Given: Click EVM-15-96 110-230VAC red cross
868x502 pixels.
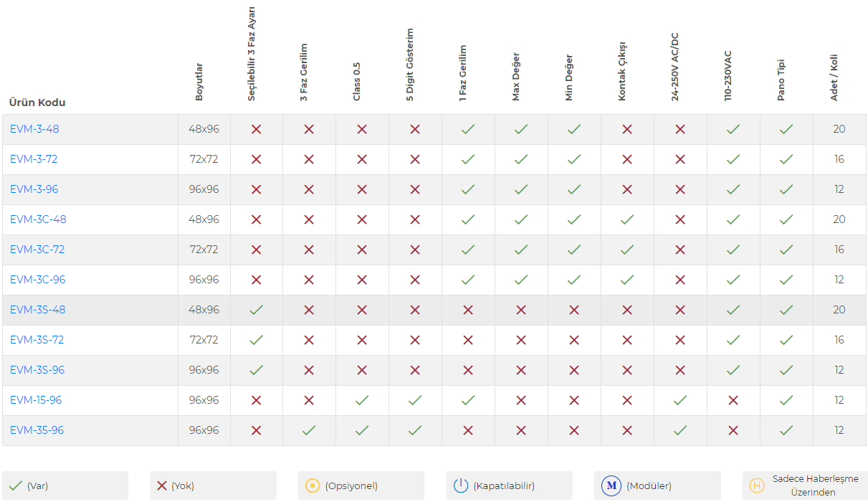Looking at the screenshot, I should click(733, 400).
